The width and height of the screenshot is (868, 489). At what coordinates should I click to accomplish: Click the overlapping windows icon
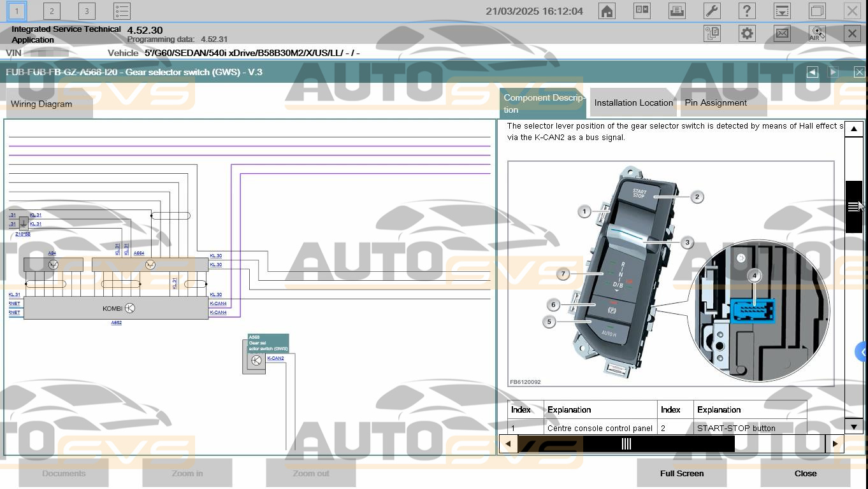coord(817,11)
